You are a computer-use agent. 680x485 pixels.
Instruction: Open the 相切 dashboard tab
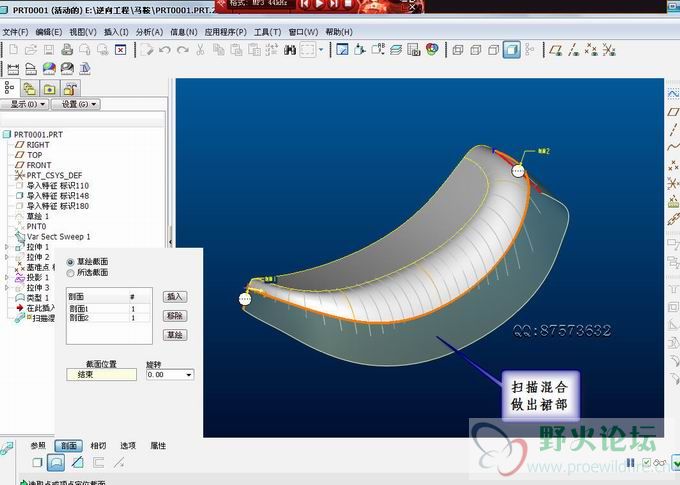pos(98,446)
